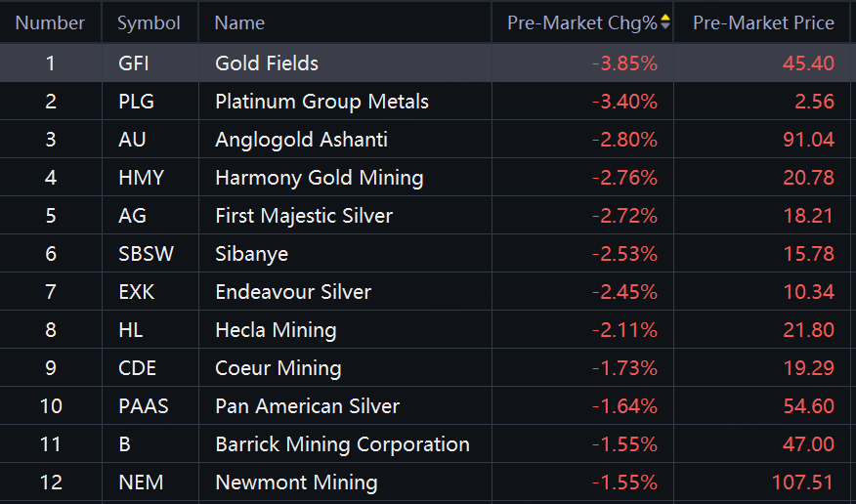Viewport: 856px width, 504px height.
Task: Open the Anglogold Ashanti stock name
Action: [301, 140]
